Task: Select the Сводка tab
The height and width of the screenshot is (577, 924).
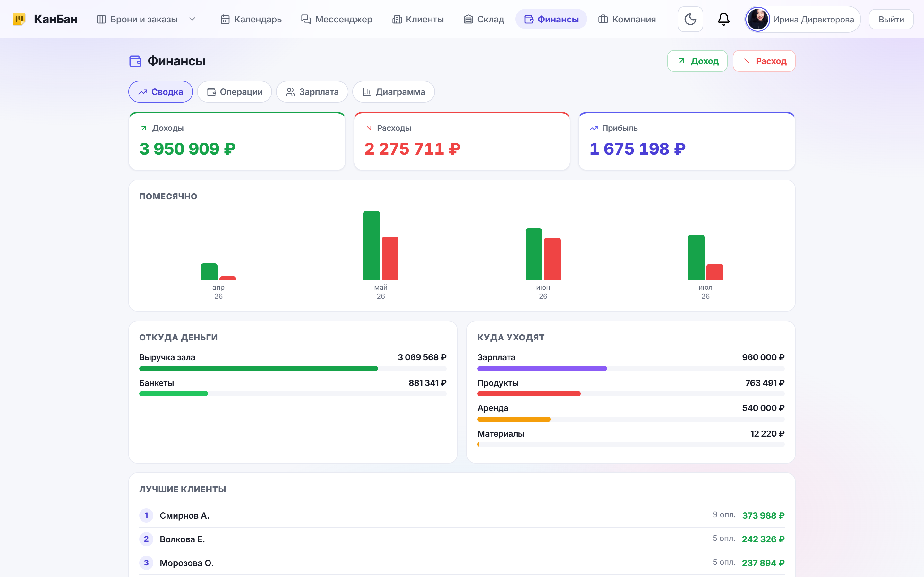Action: 161,92
